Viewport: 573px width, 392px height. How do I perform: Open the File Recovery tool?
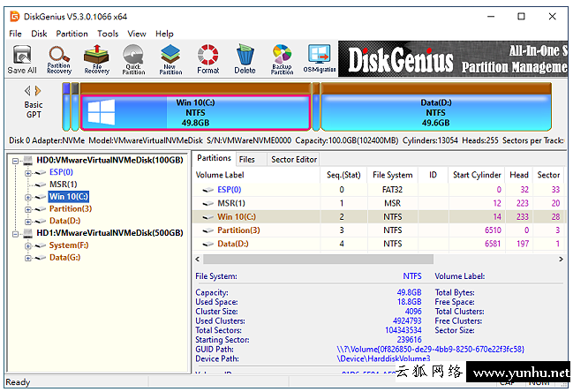coord(96,59)
